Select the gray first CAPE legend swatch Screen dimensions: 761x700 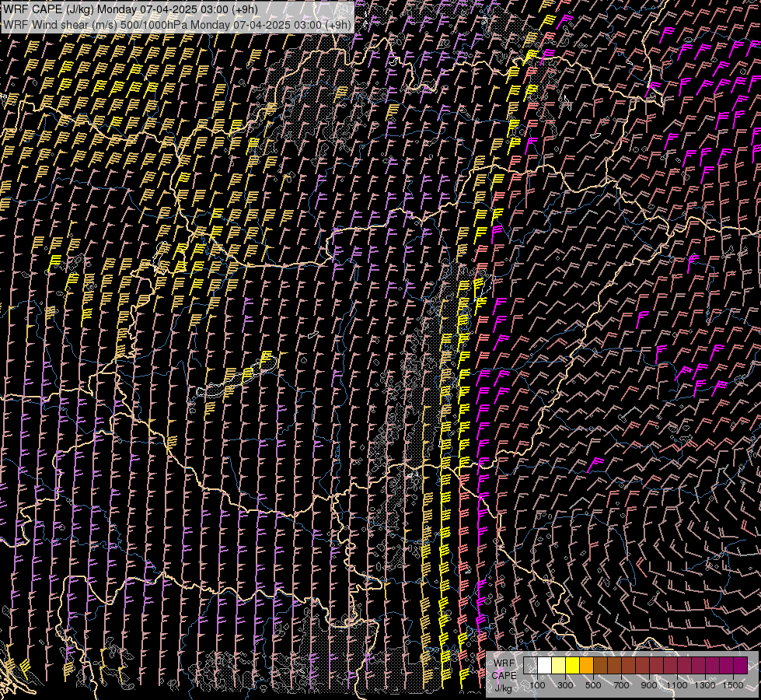tap(530, 666)
